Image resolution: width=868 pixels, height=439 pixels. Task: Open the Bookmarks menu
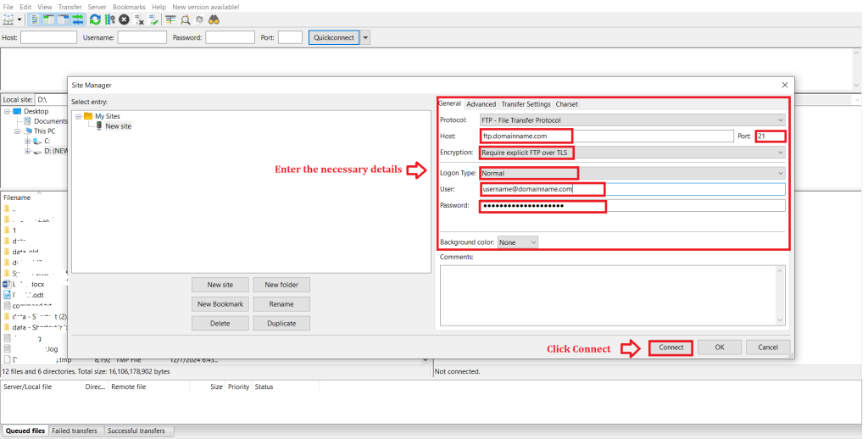point(129,7)
